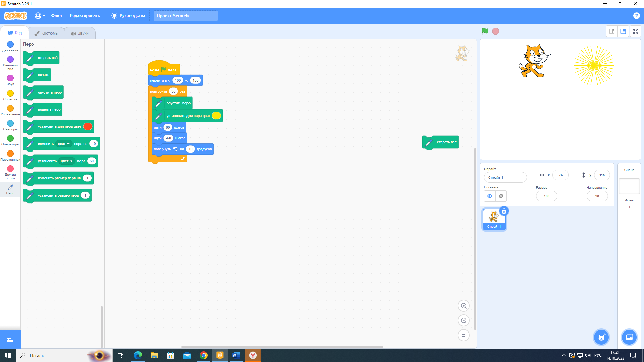Hide the sprite using the crossed-eye icon

[x=501, y=196]
